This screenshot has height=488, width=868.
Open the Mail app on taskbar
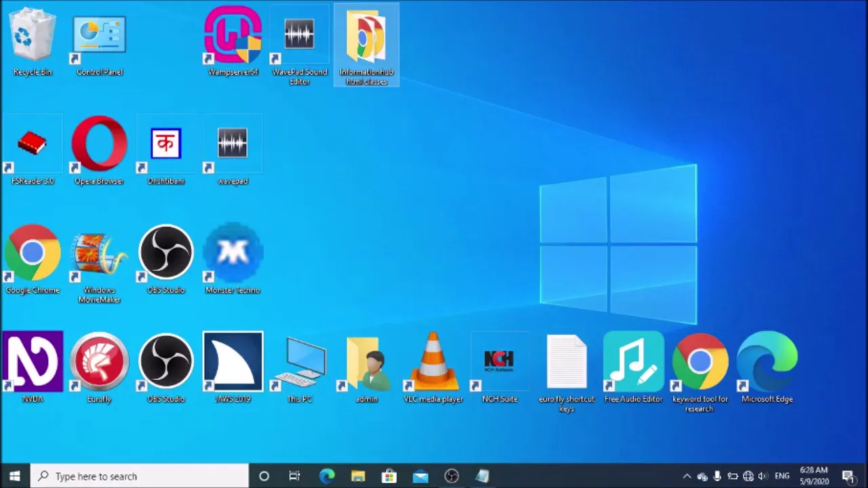pos(420,476)
